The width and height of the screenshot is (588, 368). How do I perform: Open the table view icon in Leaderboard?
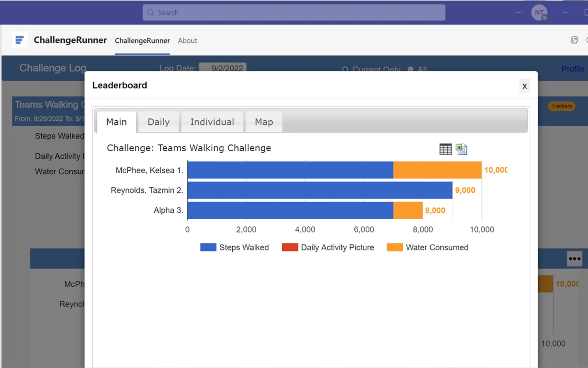[x=445, y=149]
